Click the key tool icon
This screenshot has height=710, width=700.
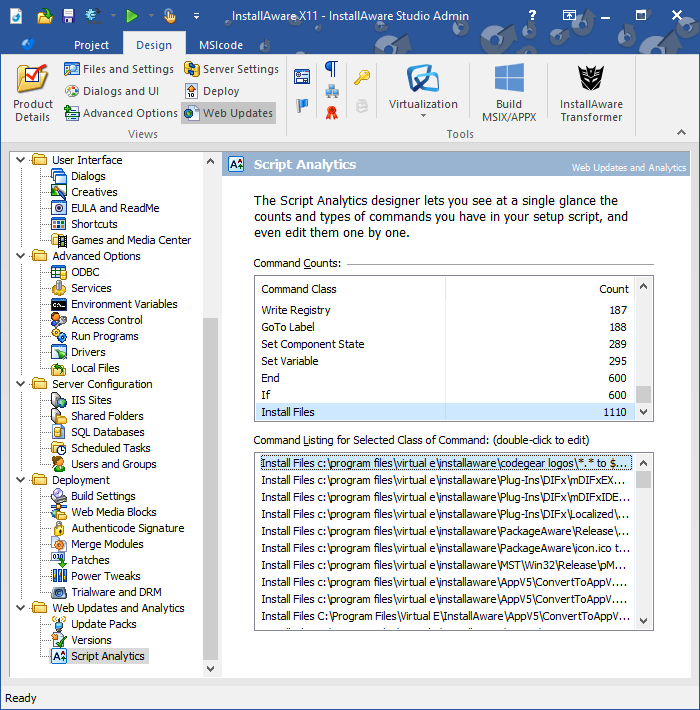click(362, 77)
